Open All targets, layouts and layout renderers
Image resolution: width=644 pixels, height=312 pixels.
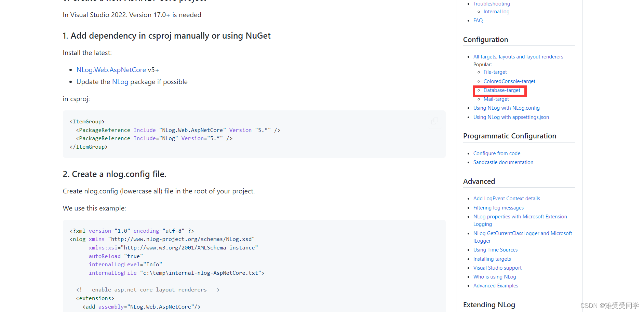(x=518, y=57)
